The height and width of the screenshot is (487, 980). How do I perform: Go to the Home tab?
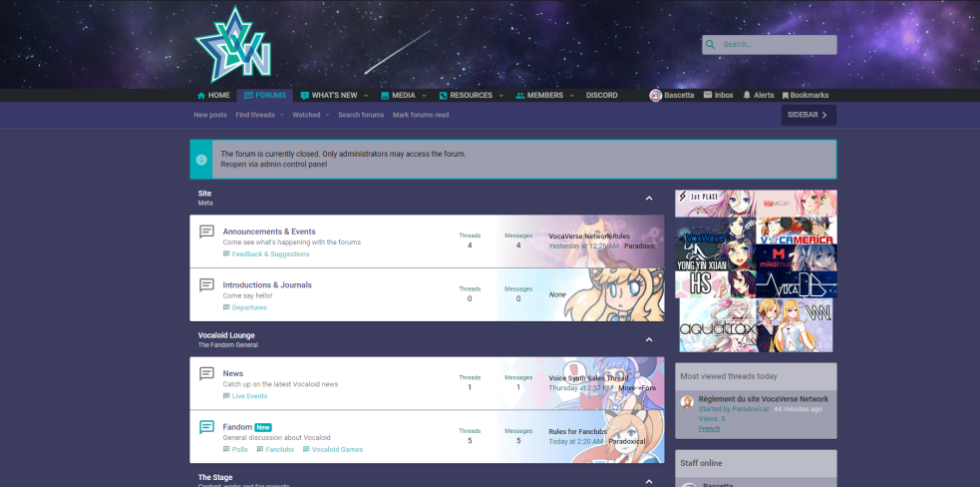coord(213,95)
